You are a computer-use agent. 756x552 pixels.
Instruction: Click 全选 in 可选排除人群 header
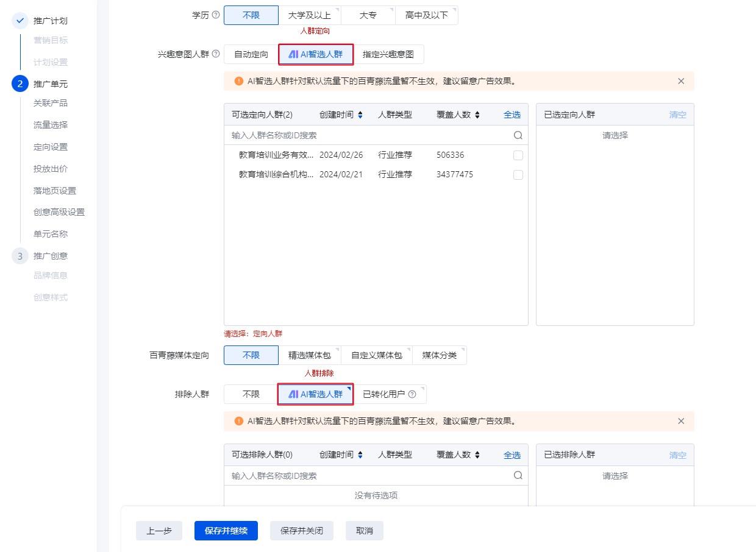point(512,455)
